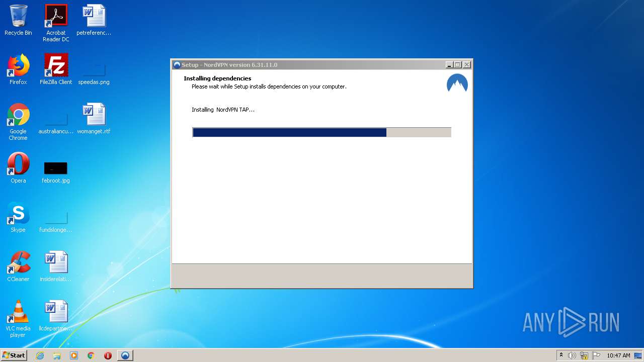Open Windows Explorer from the taskbar

tap(57, 355)
